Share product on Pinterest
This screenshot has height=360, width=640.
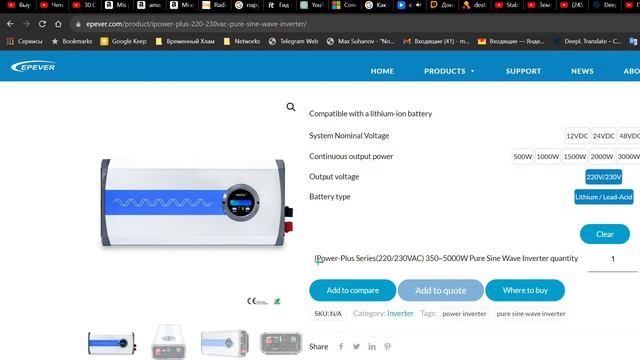click(x=387, y=347)
